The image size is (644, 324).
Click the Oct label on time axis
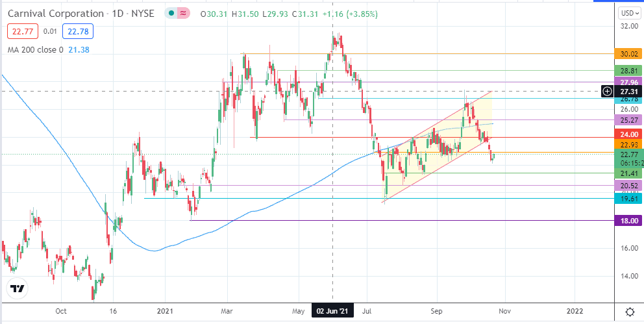(x=61, y=311)
